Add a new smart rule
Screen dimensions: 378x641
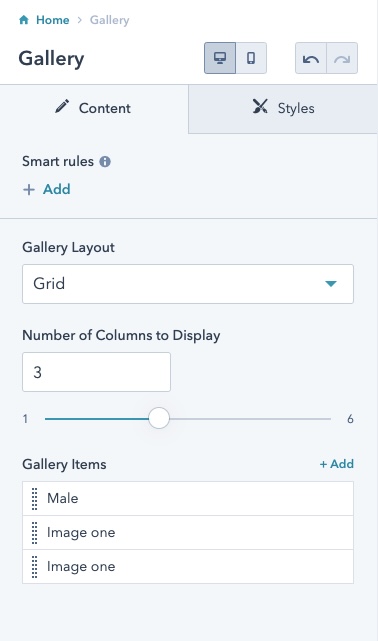47,189
